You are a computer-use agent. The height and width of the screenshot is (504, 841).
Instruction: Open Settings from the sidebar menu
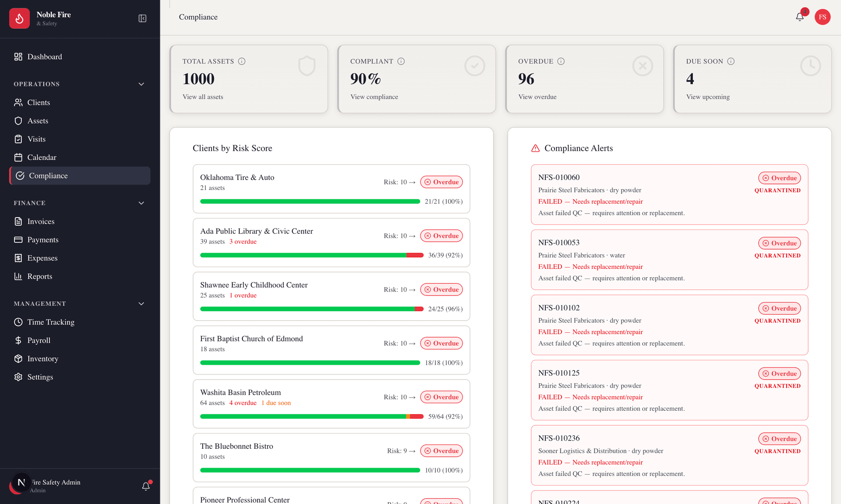point(39,377)
